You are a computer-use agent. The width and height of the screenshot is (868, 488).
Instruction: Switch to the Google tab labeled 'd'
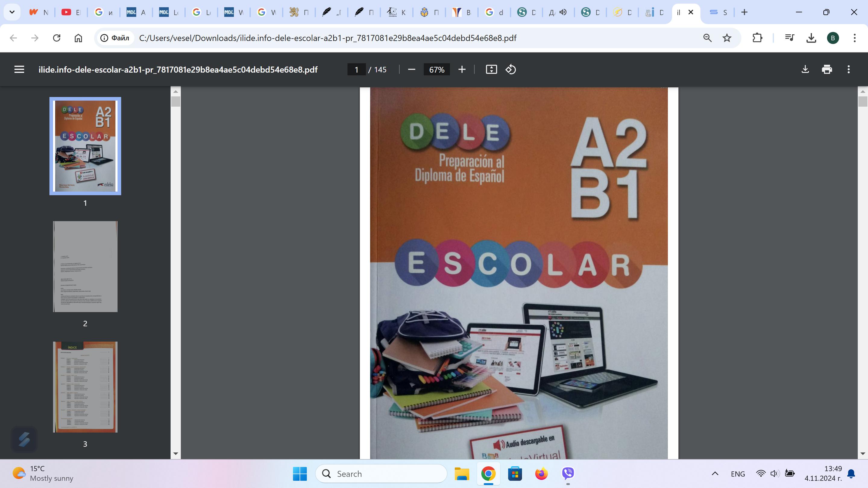pyautogui.click(x=494, y=12)
